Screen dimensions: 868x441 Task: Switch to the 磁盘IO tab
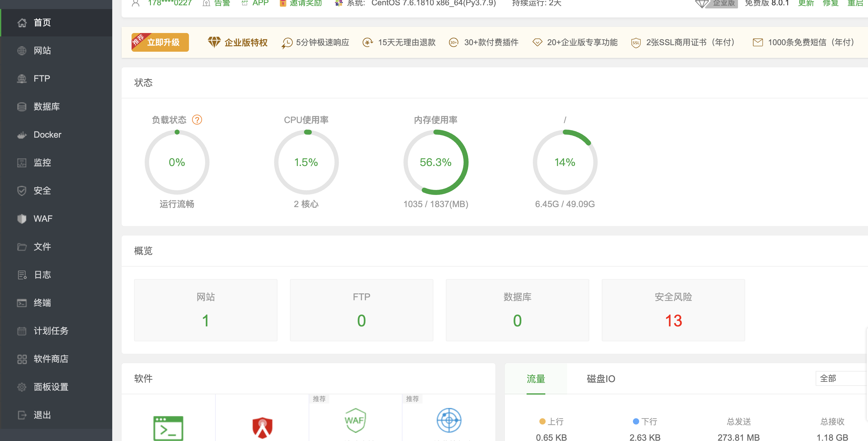point(601,379)
